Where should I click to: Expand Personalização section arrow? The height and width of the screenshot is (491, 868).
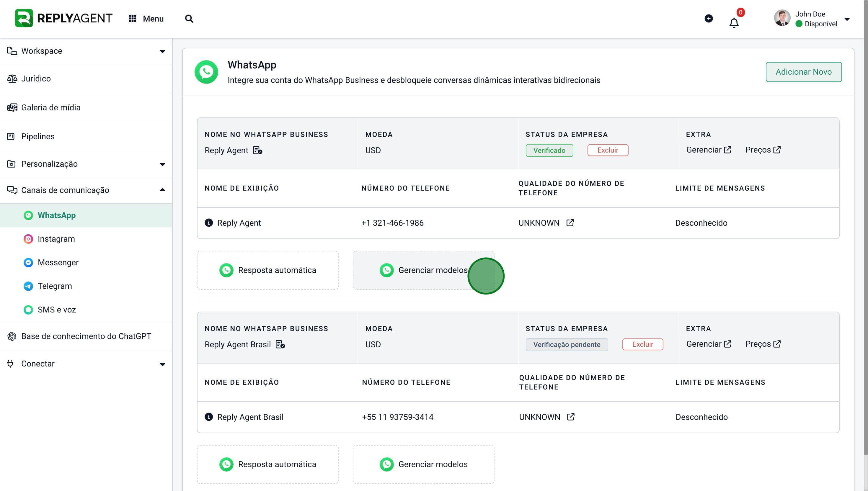tap(163, 164)
